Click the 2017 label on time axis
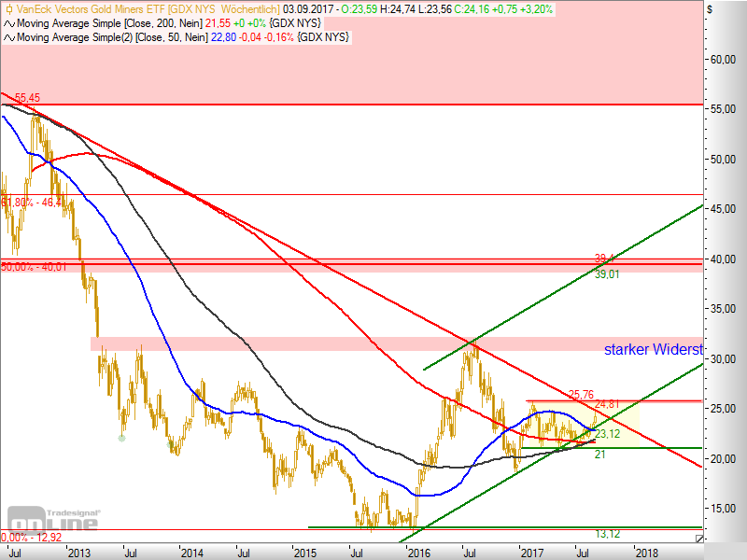 point(532,553)
